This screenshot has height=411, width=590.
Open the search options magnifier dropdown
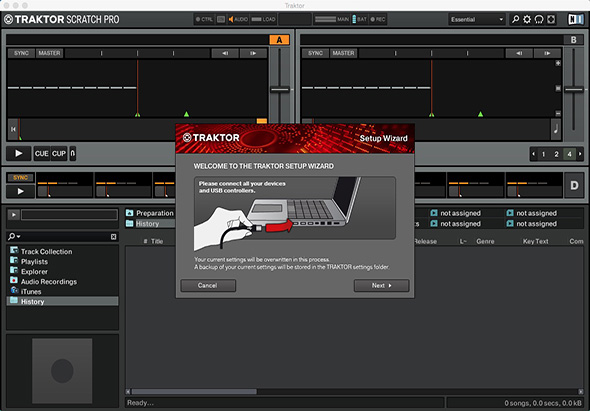tap(14, 236)
